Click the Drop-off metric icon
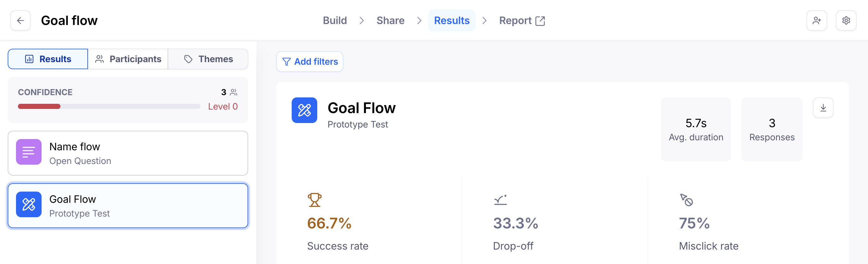 pos(501,200)
